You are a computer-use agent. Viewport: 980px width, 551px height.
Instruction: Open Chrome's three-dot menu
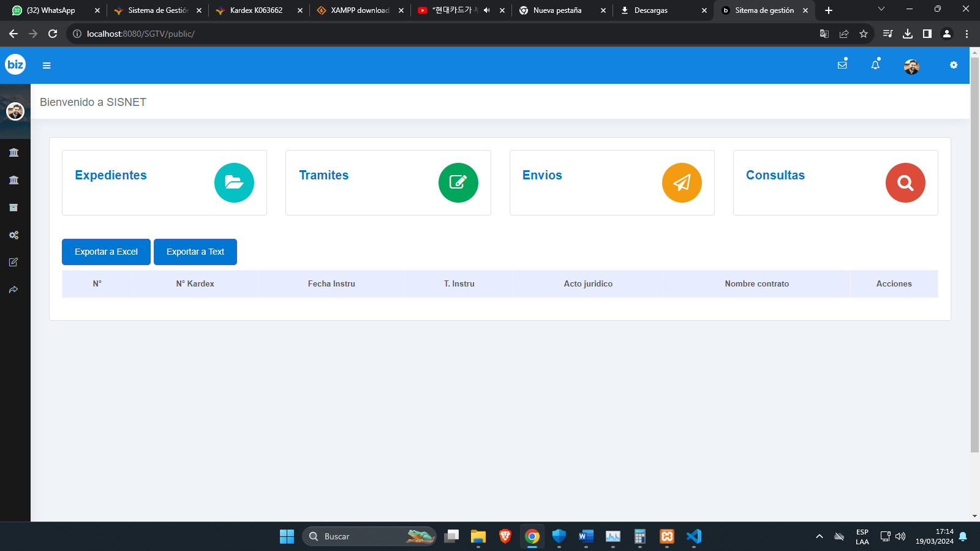[967, 34]
